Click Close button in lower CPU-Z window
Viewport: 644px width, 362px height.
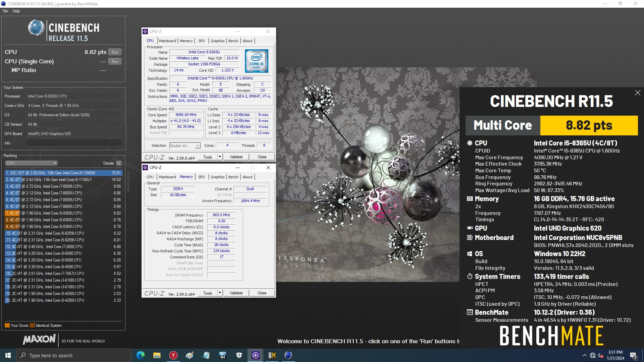click(x=262, y=293)
